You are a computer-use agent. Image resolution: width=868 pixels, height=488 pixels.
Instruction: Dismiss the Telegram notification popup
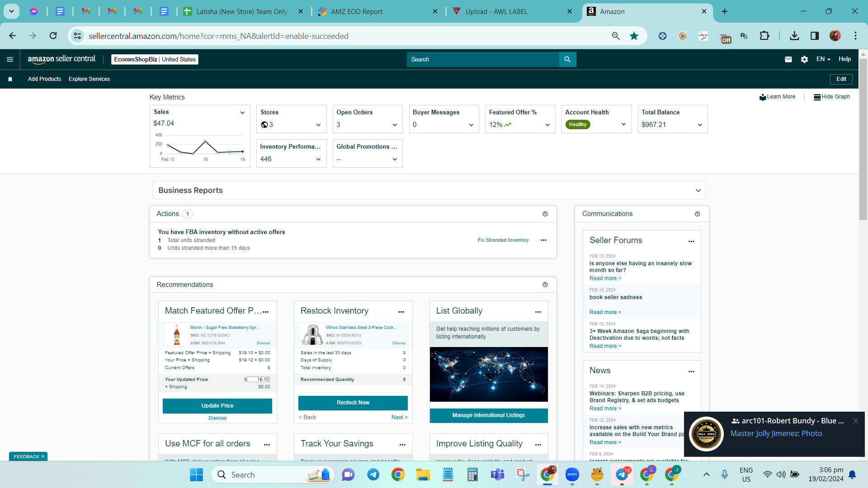(855, 421)
